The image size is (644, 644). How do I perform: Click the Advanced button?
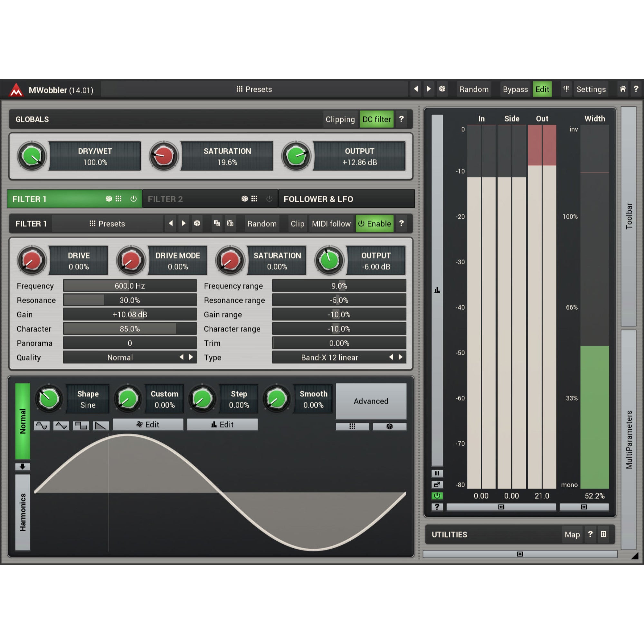[371, 401]
